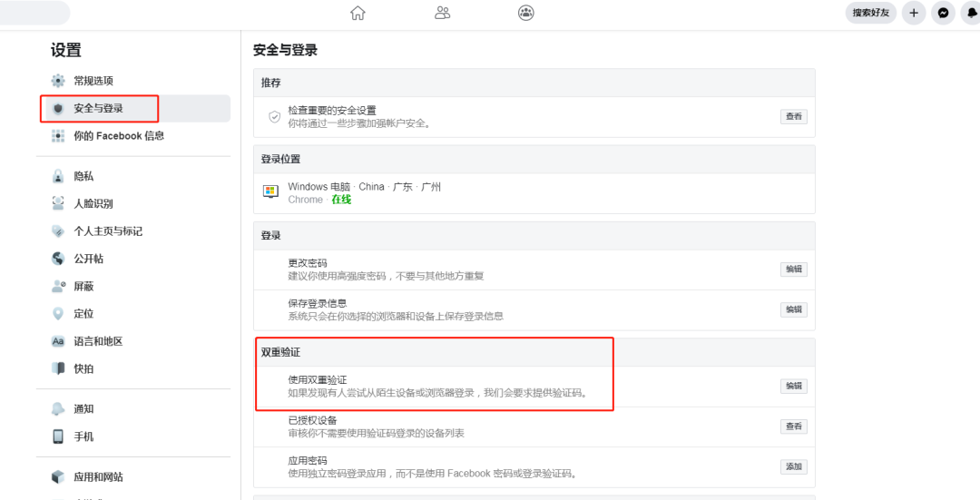The image size is (980, 500).
Task: Click the 安全与登录 page heading
Action: point(285,50)
